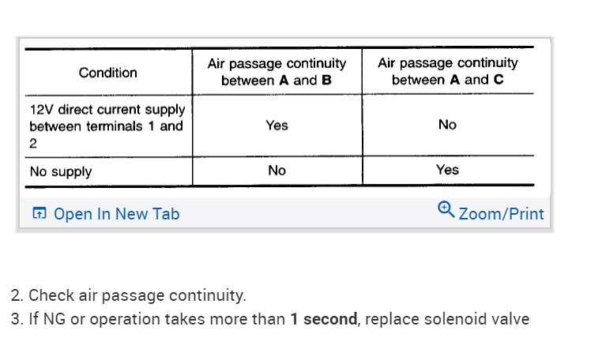
Task: Click the '12V direct current supply' row label
Action: pos(107,109)
